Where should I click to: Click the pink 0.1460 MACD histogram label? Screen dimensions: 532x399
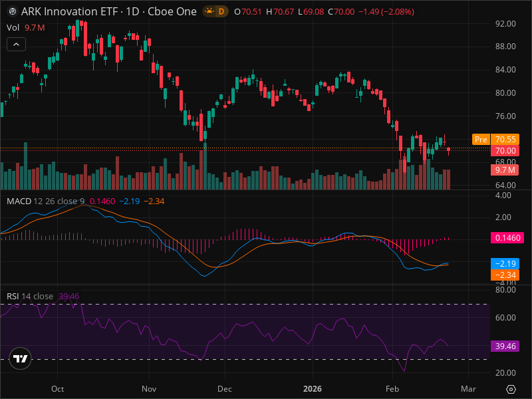[507, 238]
